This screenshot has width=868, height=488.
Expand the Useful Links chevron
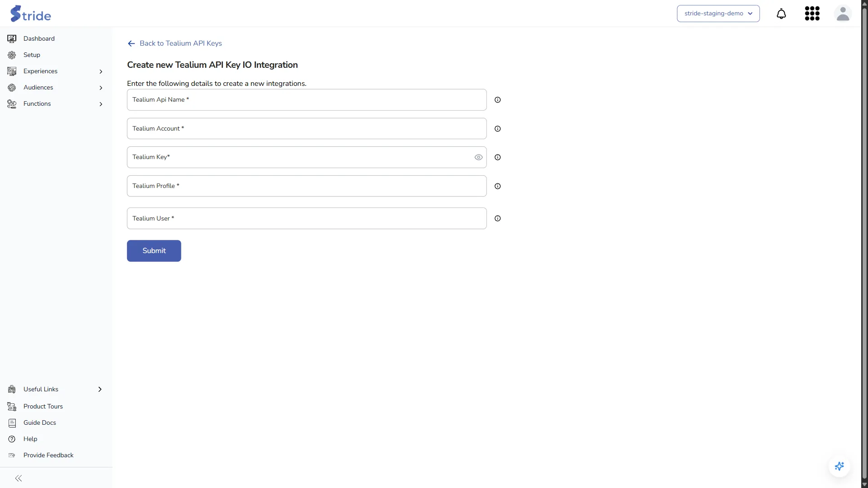[x=100, y=389]
